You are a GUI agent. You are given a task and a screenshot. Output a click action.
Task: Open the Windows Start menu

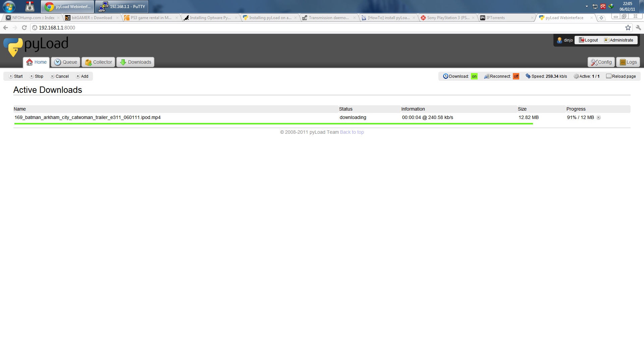click(9, 6)
